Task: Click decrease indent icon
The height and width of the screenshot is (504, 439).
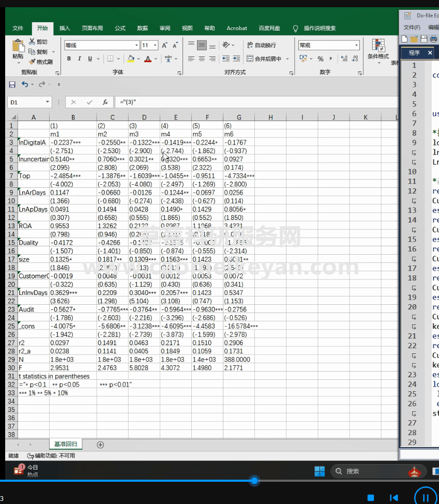Action: coord(226,58)
